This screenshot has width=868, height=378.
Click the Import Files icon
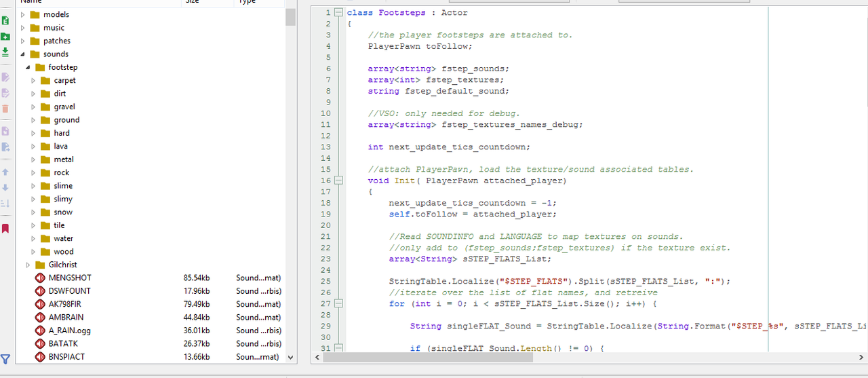coord(5,52)
